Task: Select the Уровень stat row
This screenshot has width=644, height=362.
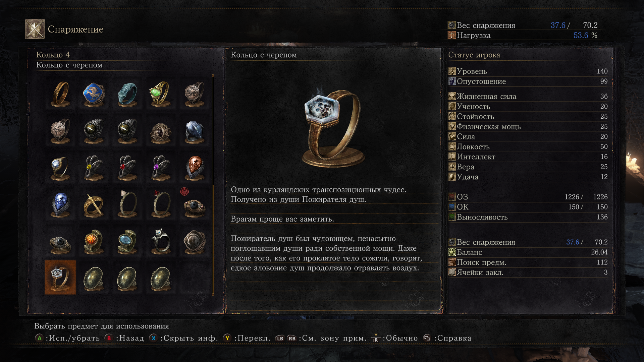Action: 528,71
